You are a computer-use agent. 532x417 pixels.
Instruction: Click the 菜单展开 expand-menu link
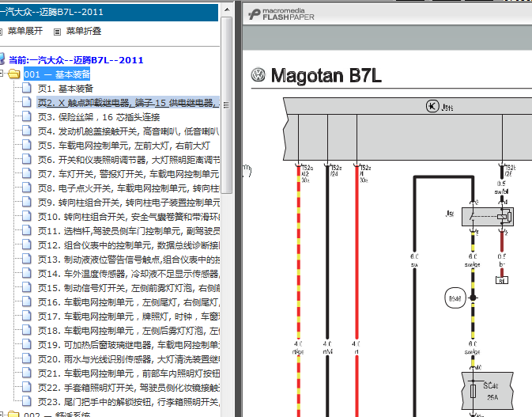coord(25,31)
